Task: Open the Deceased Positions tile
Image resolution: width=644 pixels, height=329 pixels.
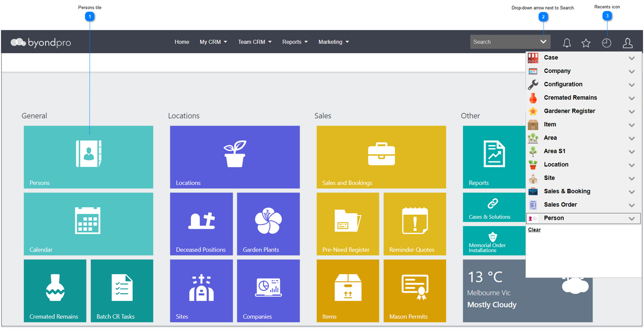Action: coord(201,224)
